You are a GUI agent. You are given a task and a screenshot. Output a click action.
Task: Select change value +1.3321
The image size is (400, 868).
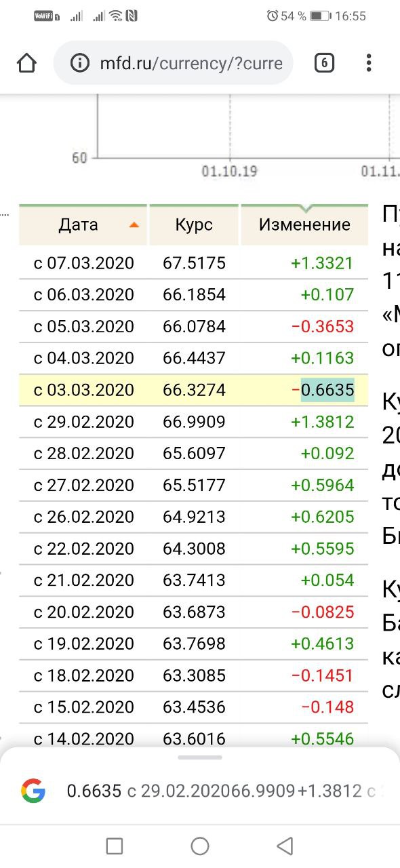[322, 263]
